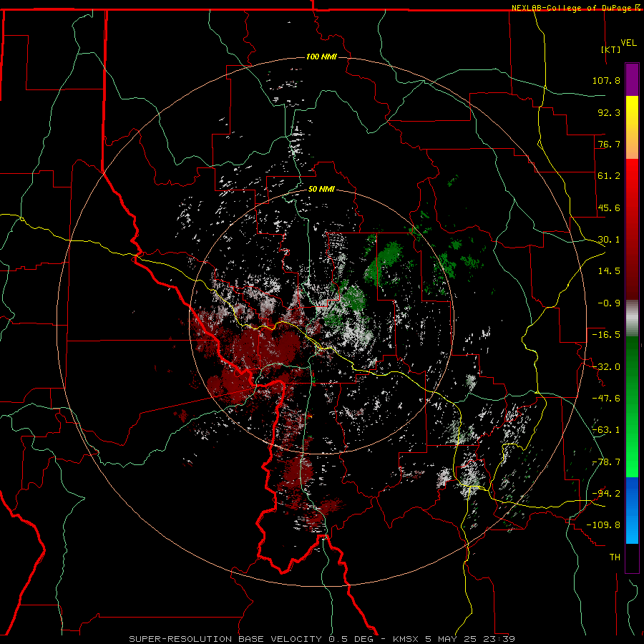
Task: Click the 14.5 value on velocity scale
Action: click(609, 271)
